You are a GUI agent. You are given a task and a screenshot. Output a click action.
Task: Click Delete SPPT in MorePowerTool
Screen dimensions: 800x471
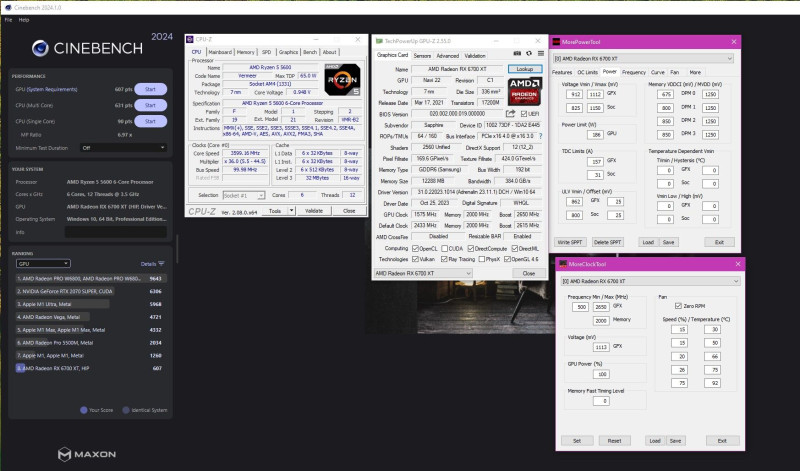coord(608,242)
